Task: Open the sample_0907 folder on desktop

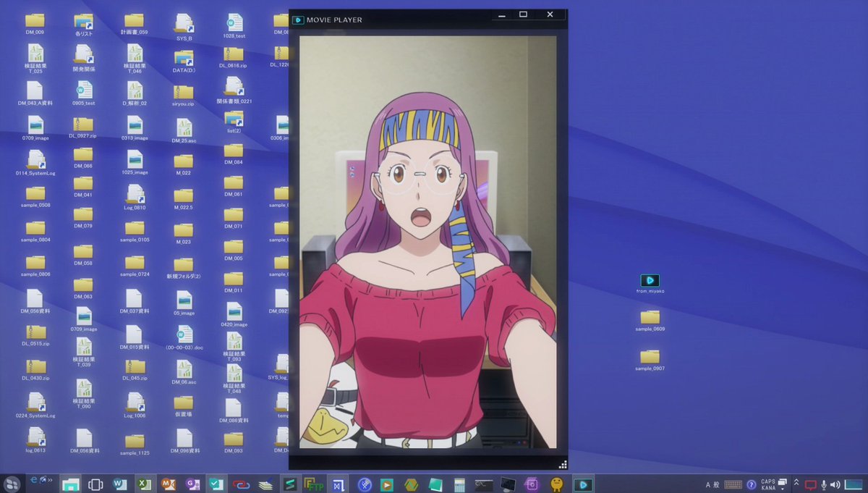Action: (x=650, y=356)
